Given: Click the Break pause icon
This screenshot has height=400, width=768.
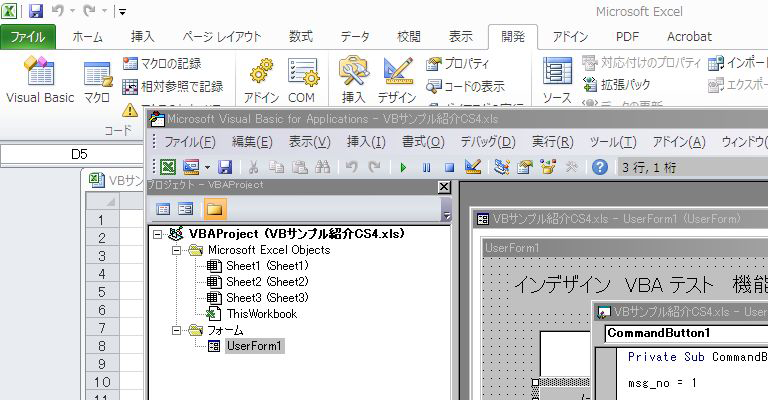Looking at the screenshot, I should (x=427, y=167).
